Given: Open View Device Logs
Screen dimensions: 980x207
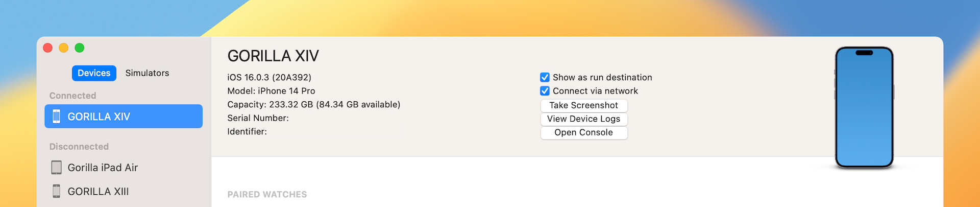Looking at the screenshot, I should tap(583, 119).
